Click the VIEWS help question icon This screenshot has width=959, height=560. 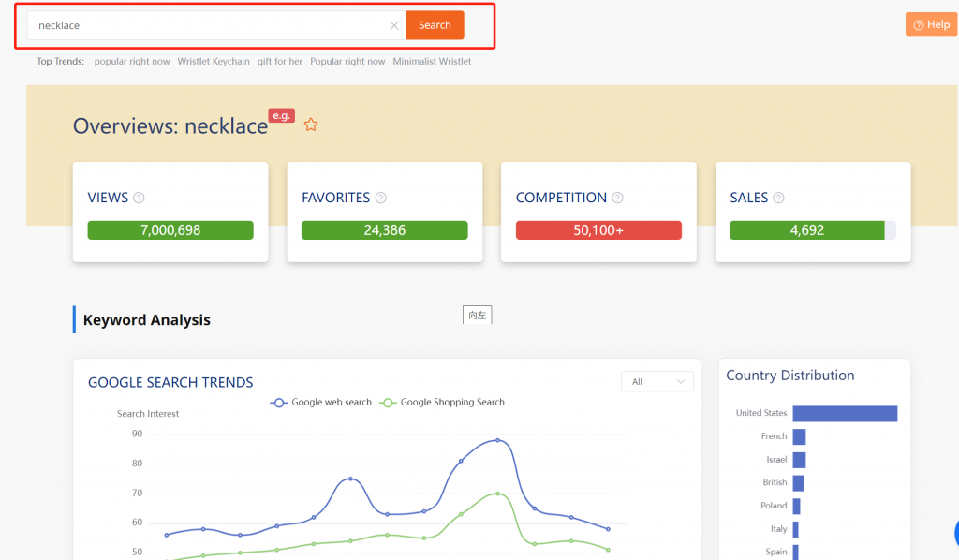point(139,198)
